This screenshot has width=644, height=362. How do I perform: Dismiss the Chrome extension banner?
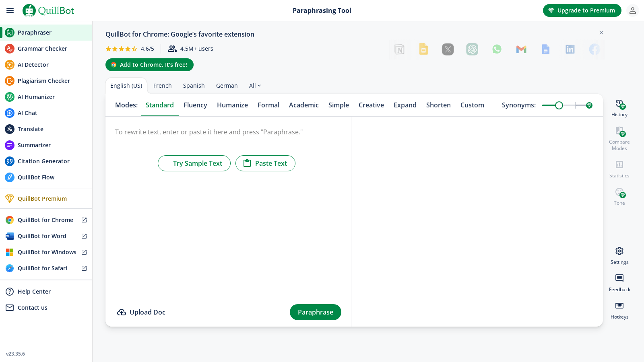pos(601,33)
